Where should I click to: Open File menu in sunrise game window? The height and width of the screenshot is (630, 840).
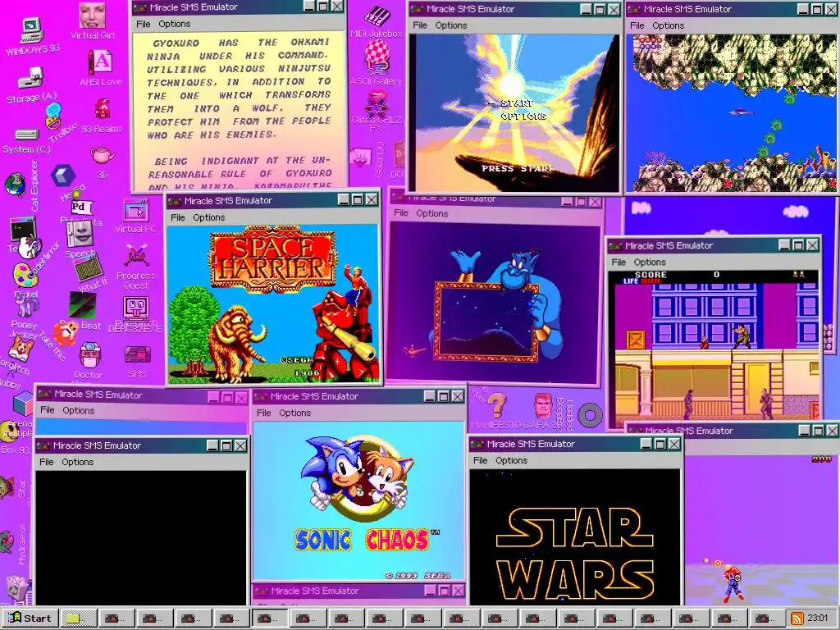point(420,25)
